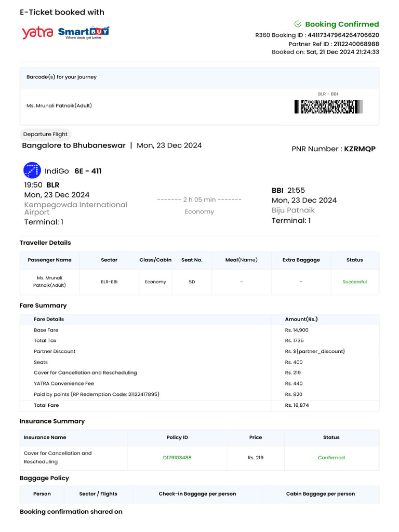Click the Extra Baggage column header
399x532 pixels.
[301, 260]
